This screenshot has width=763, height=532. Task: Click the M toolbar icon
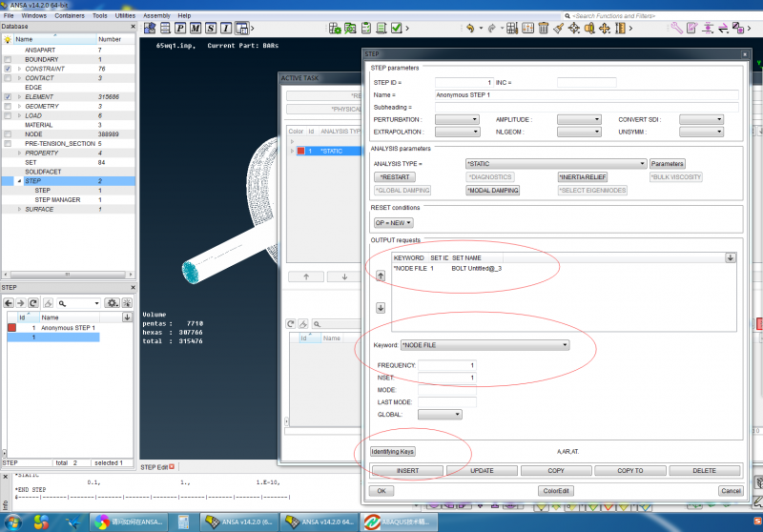196,29
